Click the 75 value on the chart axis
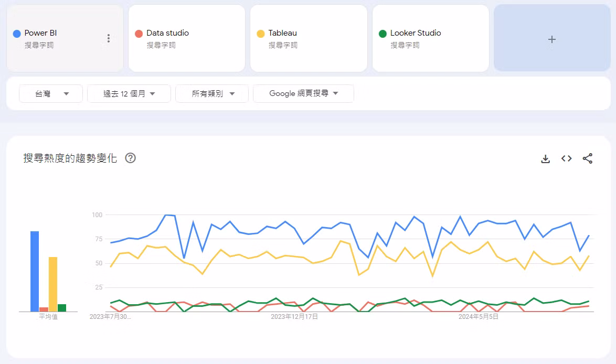The width and height of the screenshot is (616, 364). click(99, 239)
